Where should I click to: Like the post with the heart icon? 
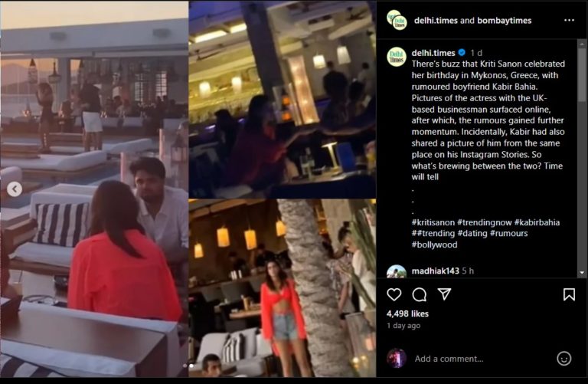394,294
